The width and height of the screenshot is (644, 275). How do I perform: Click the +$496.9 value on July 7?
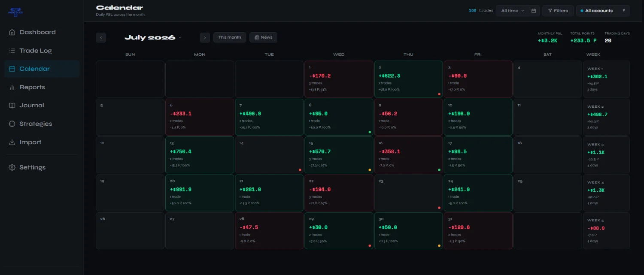(250, 114)
